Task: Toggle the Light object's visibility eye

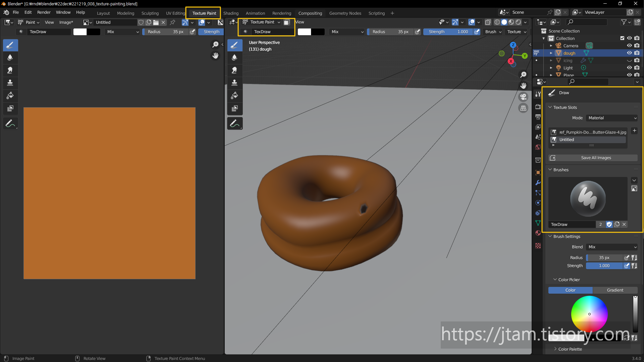Action: (629, 68)
